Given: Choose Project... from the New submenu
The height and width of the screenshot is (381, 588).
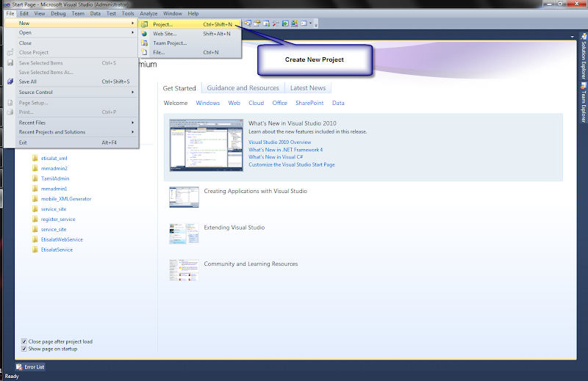Looking at the screenshot, I should [190, 24].
